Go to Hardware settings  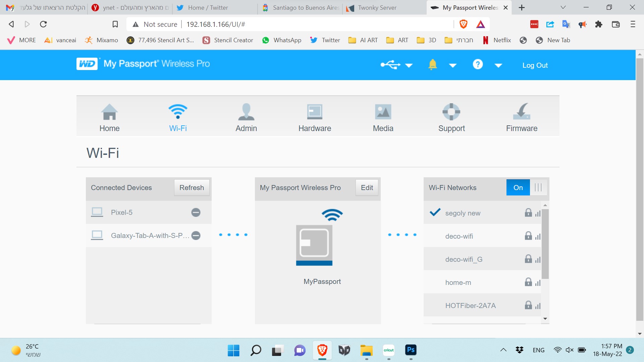click(x=315, y=117)
